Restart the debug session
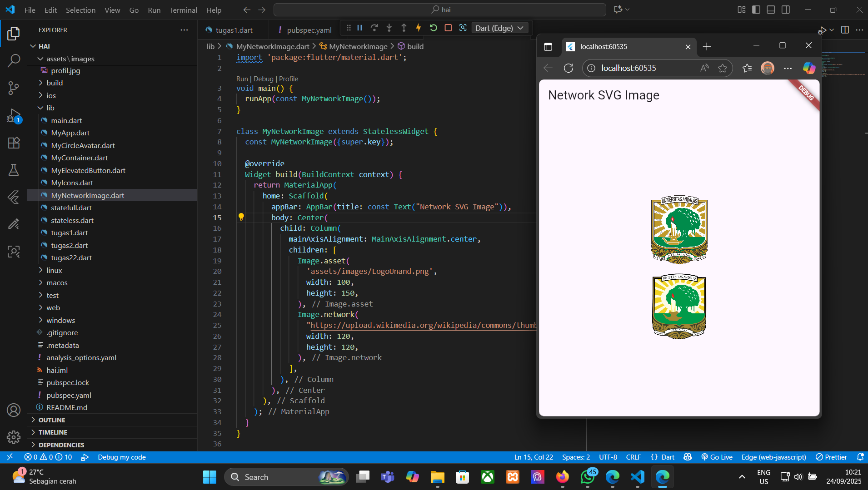Viewport: 868px width, 490px height. point(433,28)
